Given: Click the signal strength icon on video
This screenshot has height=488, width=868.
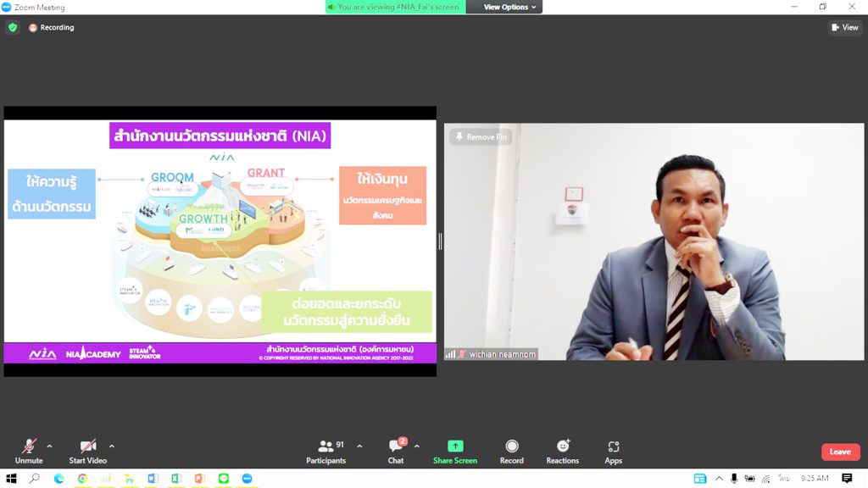Looking at the screenshot, I should tap(451, 354).
